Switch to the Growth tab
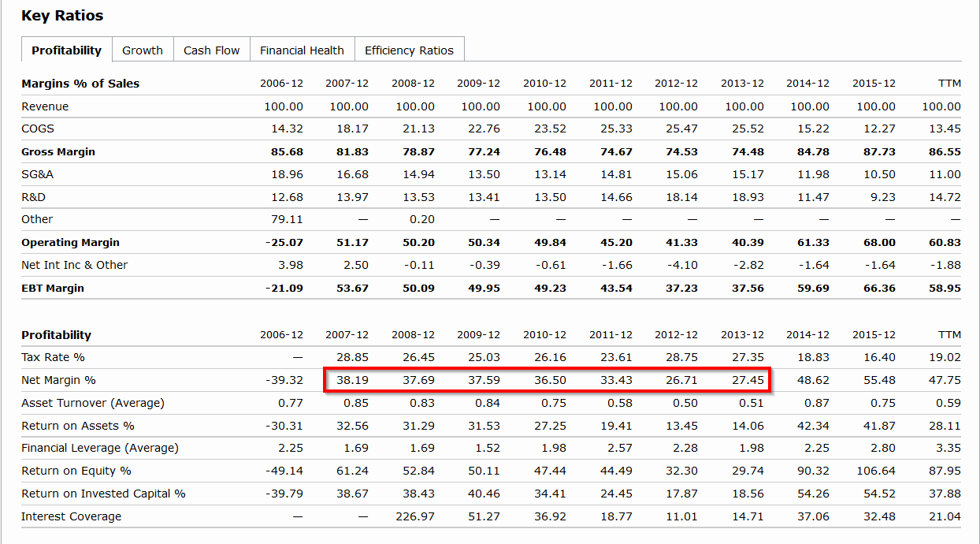The image size is (980, 544). pos(143,50)
